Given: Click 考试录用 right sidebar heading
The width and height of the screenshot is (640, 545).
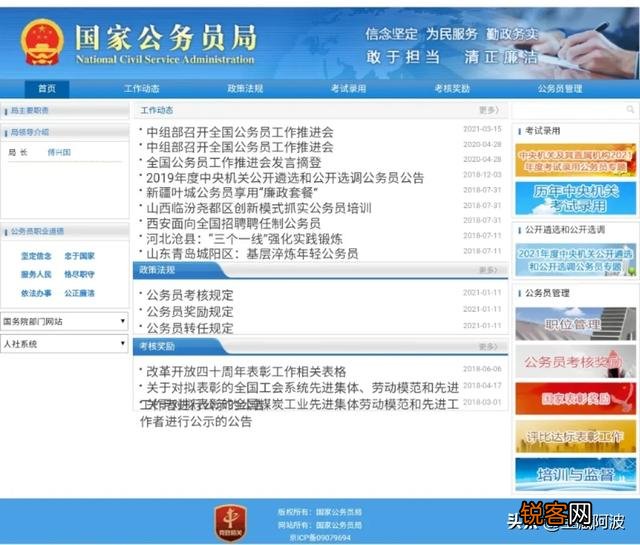Looking at the screenshot, I should (542, 131).
